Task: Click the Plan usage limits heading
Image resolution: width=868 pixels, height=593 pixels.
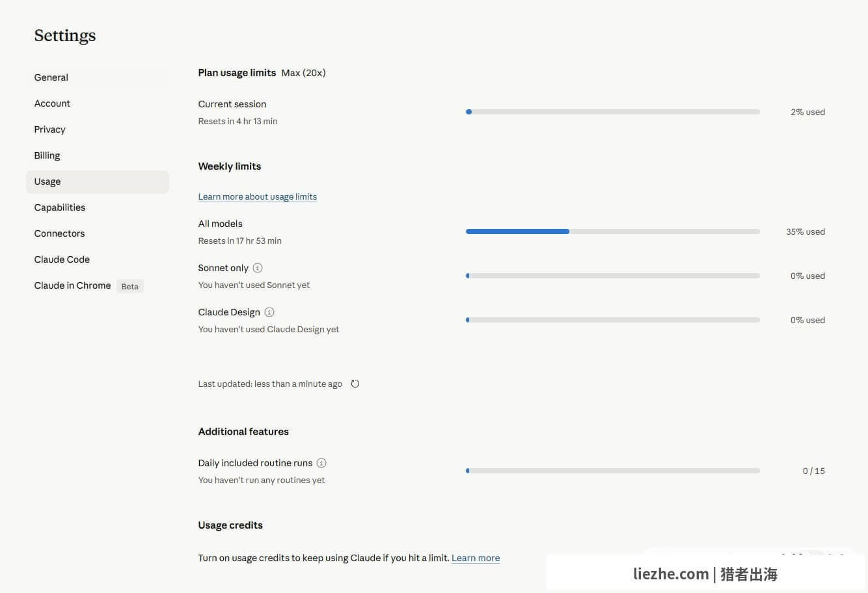Action: point(237,73)
